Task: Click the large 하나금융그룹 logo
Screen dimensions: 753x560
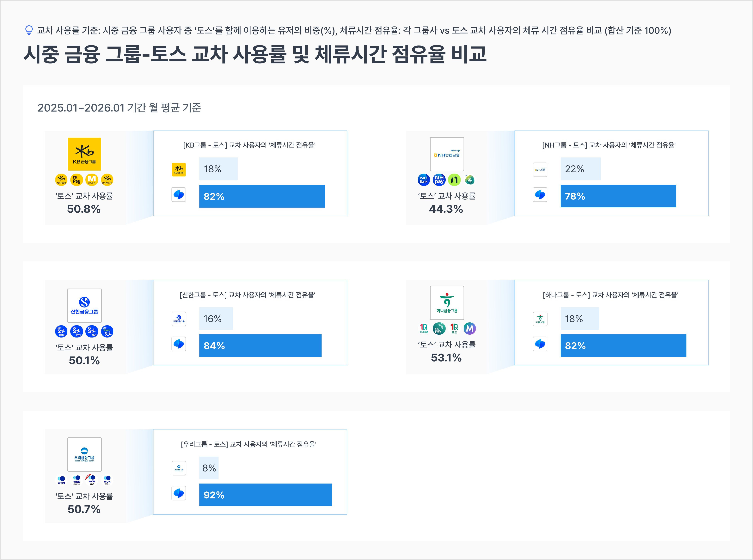Action: point(447,303)
